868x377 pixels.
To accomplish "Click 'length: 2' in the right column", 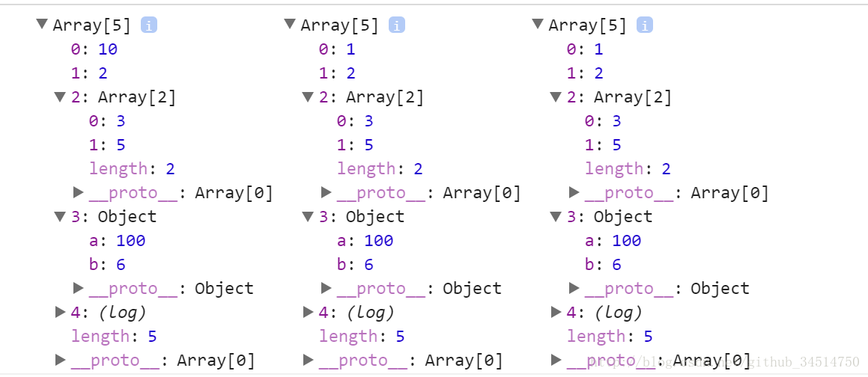I will point(628,168).
